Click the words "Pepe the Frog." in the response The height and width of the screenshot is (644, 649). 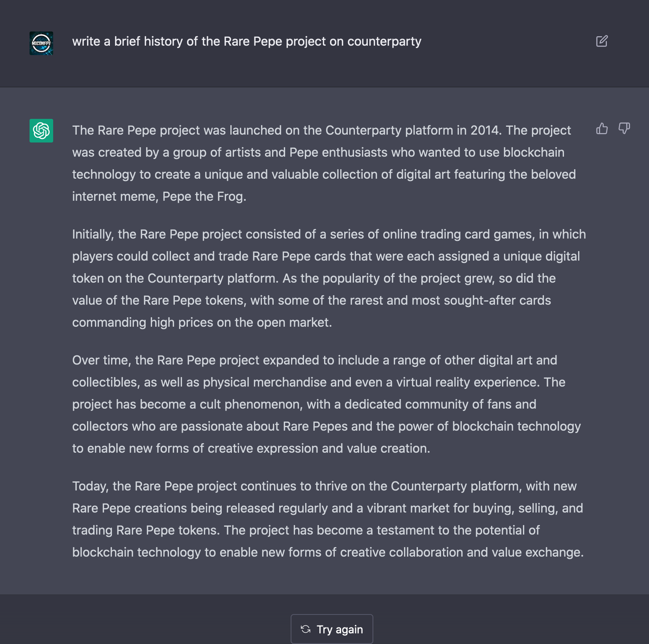[204, 196]
